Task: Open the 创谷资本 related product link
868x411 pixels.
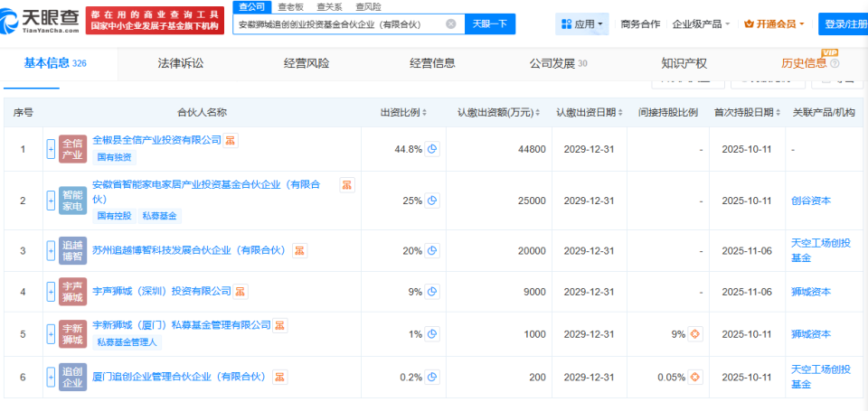Action: click(x=811, y=201)
